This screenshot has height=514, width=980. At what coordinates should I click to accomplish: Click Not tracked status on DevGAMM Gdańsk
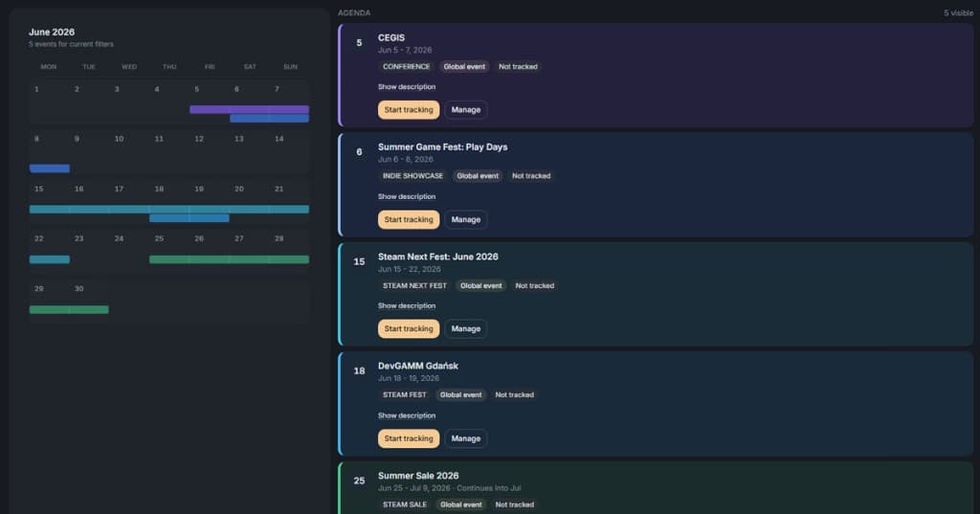514,394
